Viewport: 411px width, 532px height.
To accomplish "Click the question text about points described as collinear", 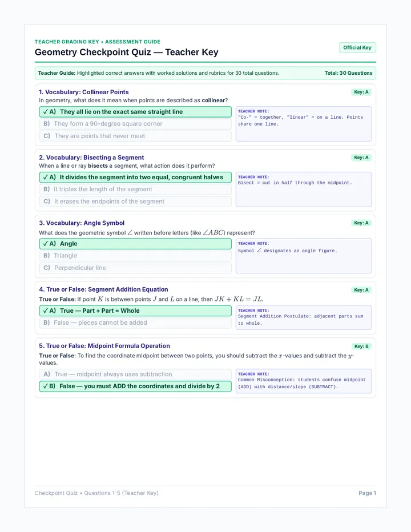I will coord(134,100).
